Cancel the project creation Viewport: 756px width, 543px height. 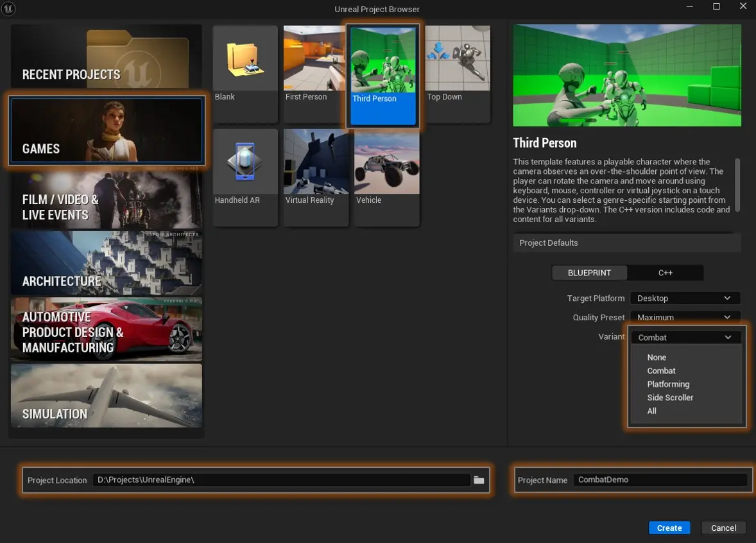723,528
